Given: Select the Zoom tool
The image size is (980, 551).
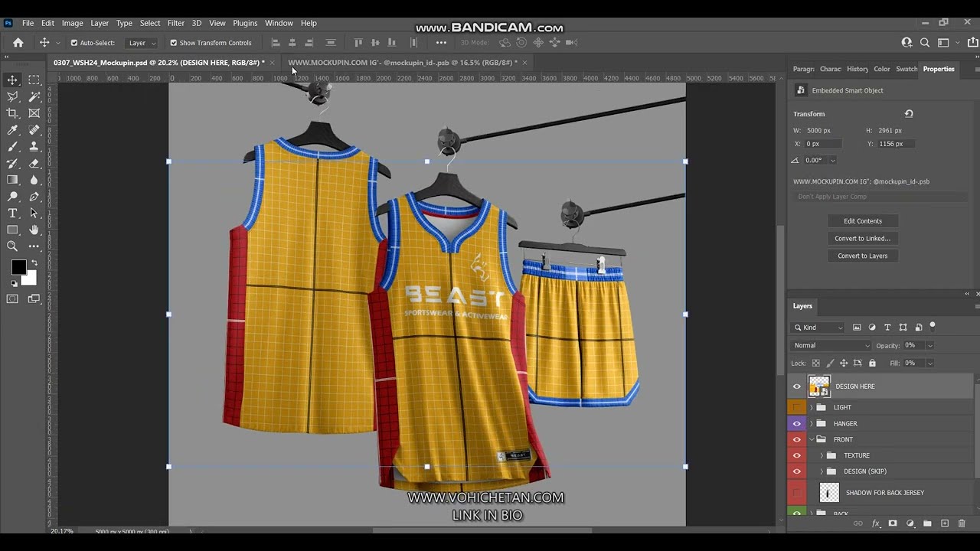Looking at the screenshot, I should pos(12,246).
